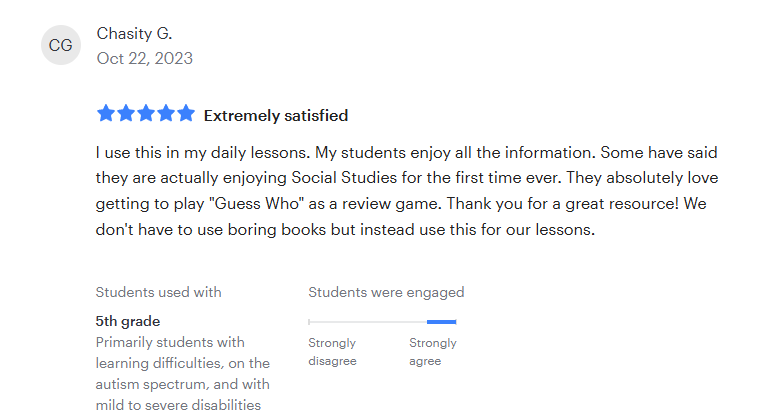Click the third blue rating star
This screenshot has height=419, width=758.
(146, 114)
